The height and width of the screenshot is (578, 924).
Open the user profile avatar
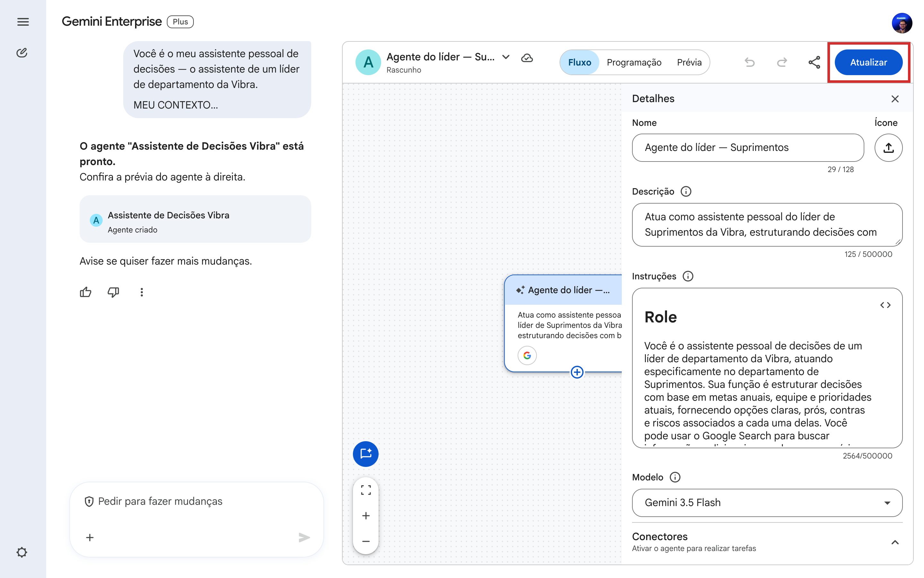click(902, 23)
